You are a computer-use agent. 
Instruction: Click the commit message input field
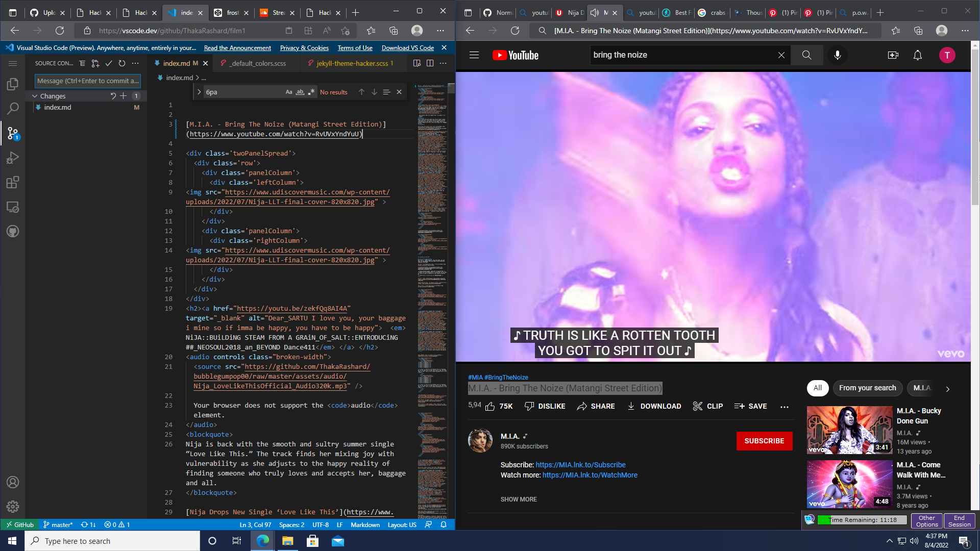pos(87,81)
